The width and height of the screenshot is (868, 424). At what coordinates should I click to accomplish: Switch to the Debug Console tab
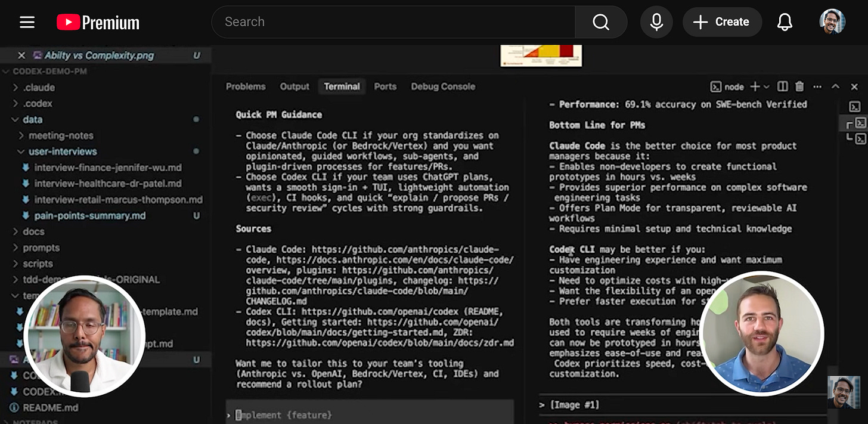pos(443,86)
